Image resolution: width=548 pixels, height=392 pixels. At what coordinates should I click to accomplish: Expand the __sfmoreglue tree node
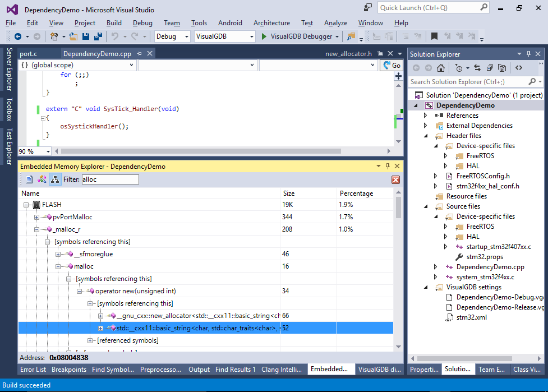58,254
